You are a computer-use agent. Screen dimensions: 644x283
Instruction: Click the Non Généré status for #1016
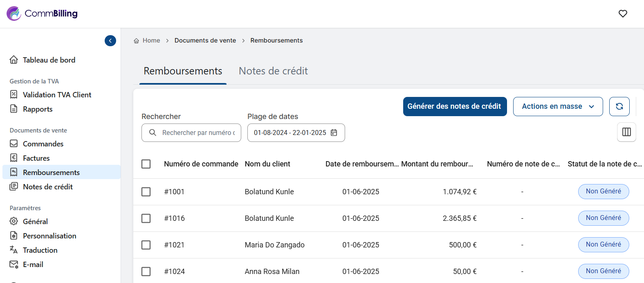603,218
